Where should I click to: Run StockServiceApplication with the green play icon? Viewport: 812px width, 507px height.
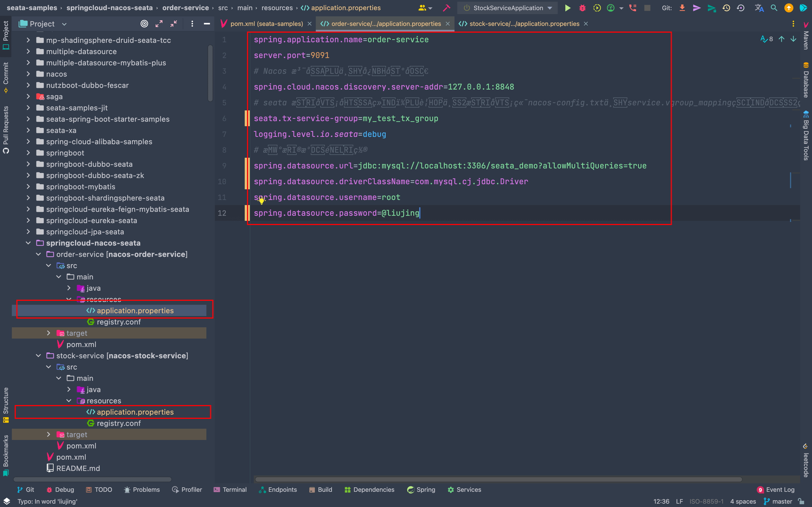click(x=567, y=8)
